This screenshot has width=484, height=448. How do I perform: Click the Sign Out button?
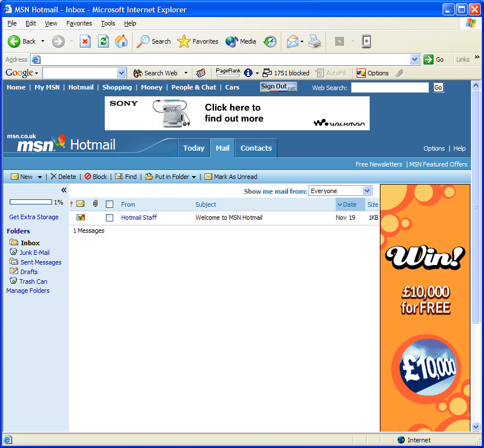click(x=279, y=87)
